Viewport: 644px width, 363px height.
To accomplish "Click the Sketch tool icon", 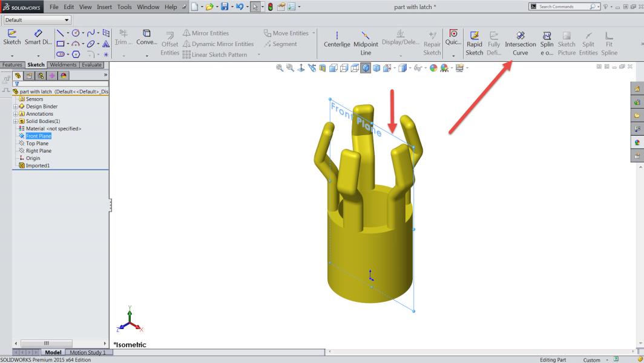I will point(12,33).
